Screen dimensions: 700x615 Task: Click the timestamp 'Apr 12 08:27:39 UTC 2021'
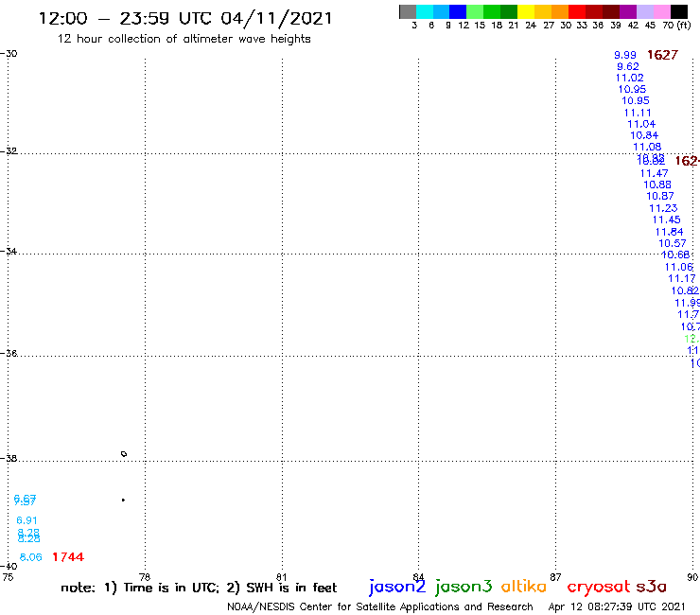[617, 606]
